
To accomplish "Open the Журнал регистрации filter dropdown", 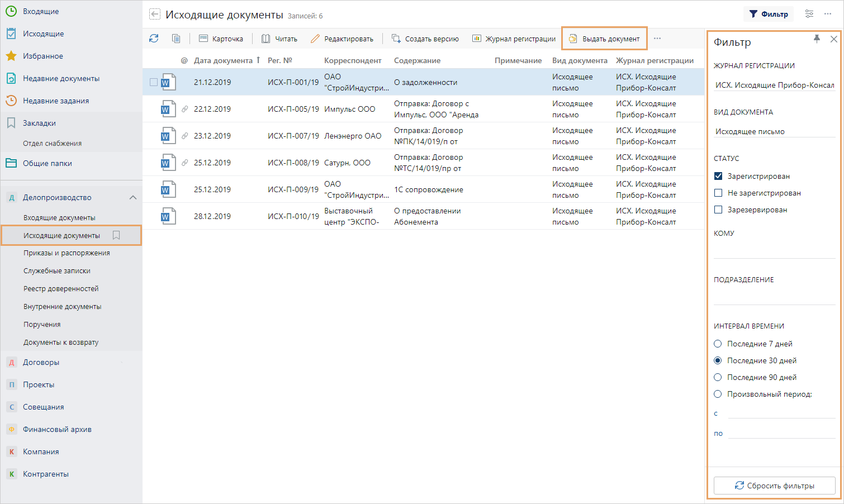I will click(x=774, y=85).
